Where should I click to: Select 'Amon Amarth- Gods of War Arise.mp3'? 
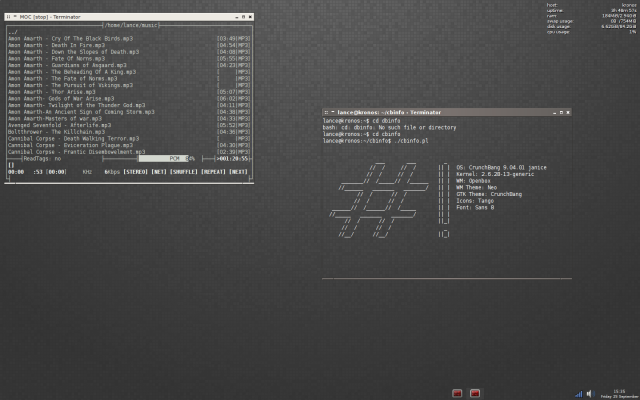click(61, 99)
